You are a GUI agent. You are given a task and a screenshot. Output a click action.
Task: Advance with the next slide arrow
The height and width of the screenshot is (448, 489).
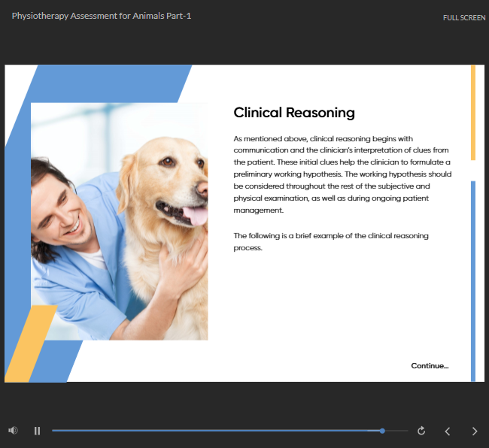pyautogui.click(x=474, y=431)
